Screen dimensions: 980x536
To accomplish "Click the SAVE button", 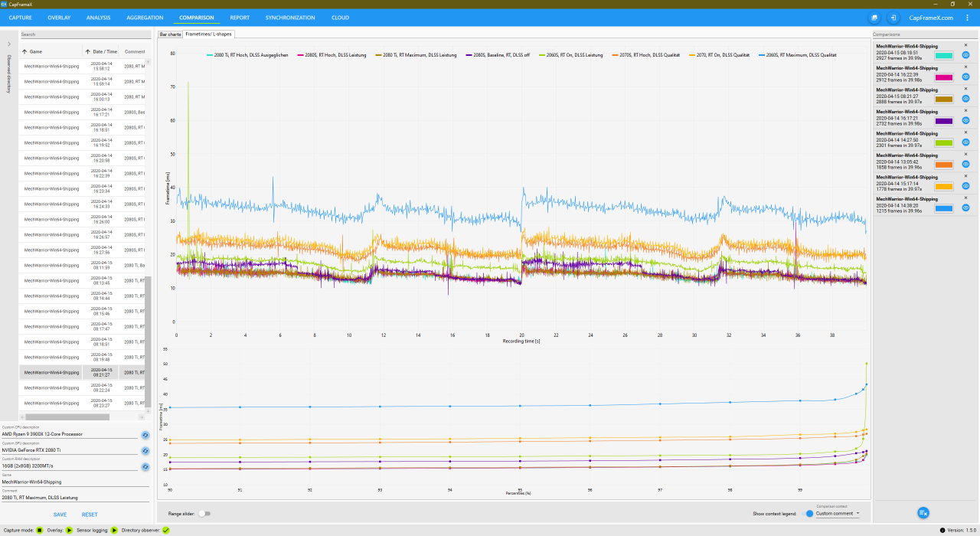I will coord(60,515).
